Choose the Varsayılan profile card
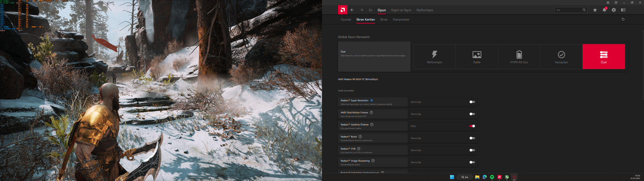Viewport: 644px width, 181px height. 561,57
